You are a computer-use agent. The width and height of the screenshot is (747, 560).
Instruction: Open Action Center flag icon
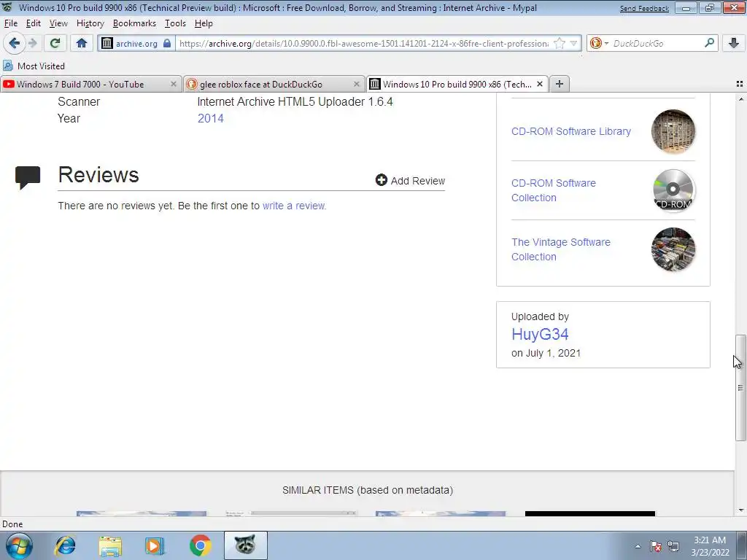point(656,546)
